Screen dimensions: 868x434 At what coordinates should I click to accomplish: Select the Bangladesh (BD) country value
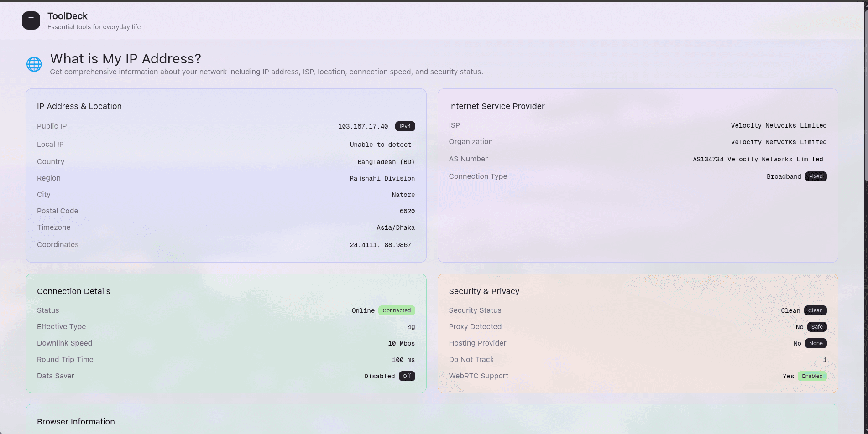coord(386,162)
